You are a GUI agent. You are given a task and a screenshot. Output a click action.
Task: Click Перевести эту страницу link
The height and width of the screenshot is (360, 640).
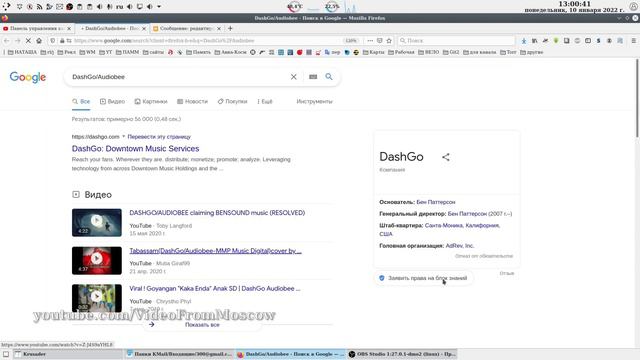pyautogui.click(x=159, y=136)
